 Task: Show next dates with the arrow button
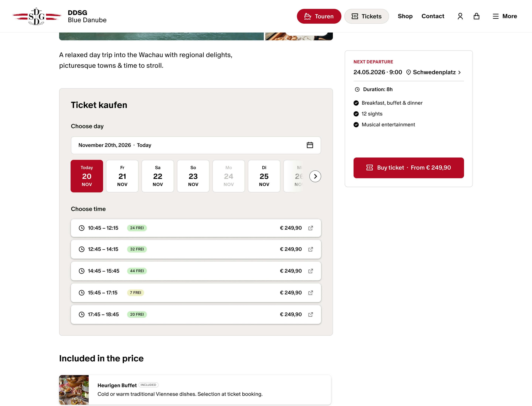point(315,176)
